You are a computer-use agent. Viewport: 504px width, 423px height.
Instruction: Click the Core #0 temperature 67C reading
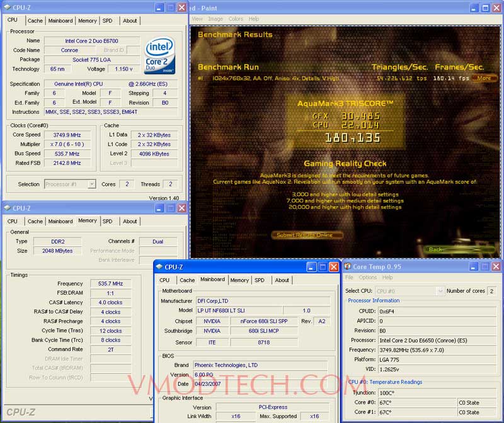[417, 403]
